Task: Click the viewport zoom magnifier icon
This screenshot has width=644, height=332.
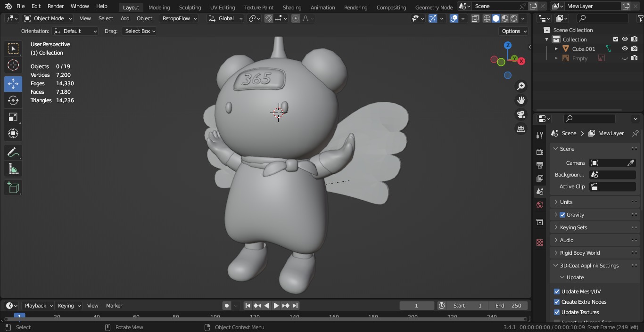Action: click(x=521, y=86)
